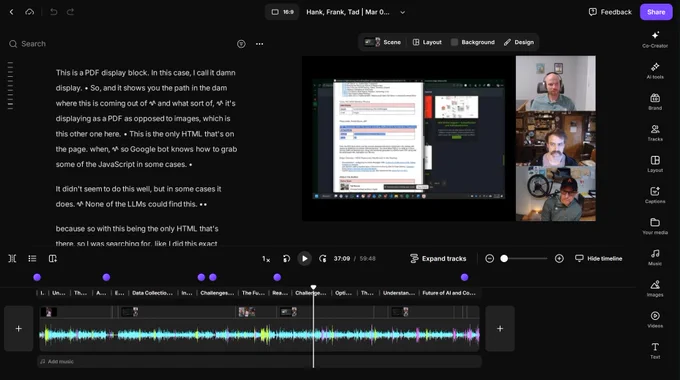Open the Co-Creator panel
Screen dimensions: 680x380
655,39
